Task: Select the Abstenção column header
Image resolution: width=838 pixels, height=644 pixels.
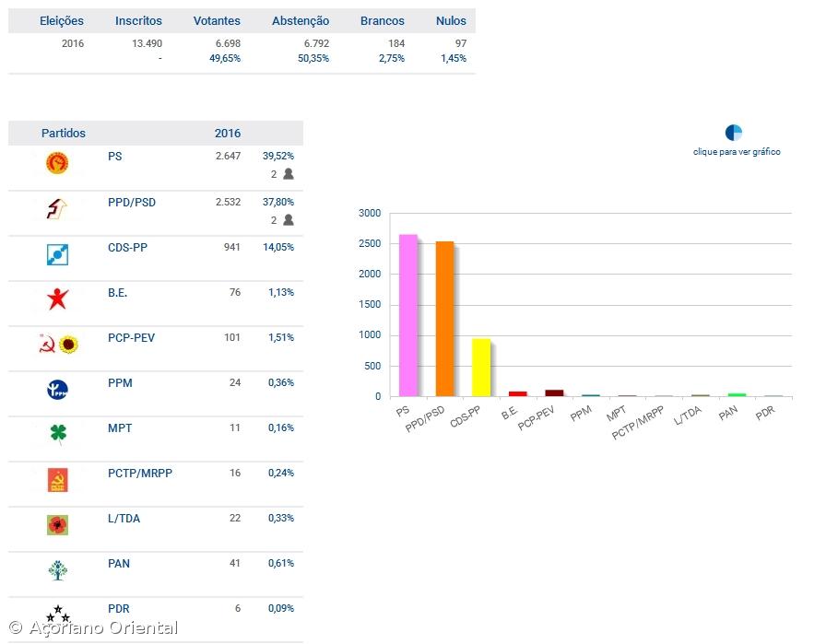Action: [301, 21]
